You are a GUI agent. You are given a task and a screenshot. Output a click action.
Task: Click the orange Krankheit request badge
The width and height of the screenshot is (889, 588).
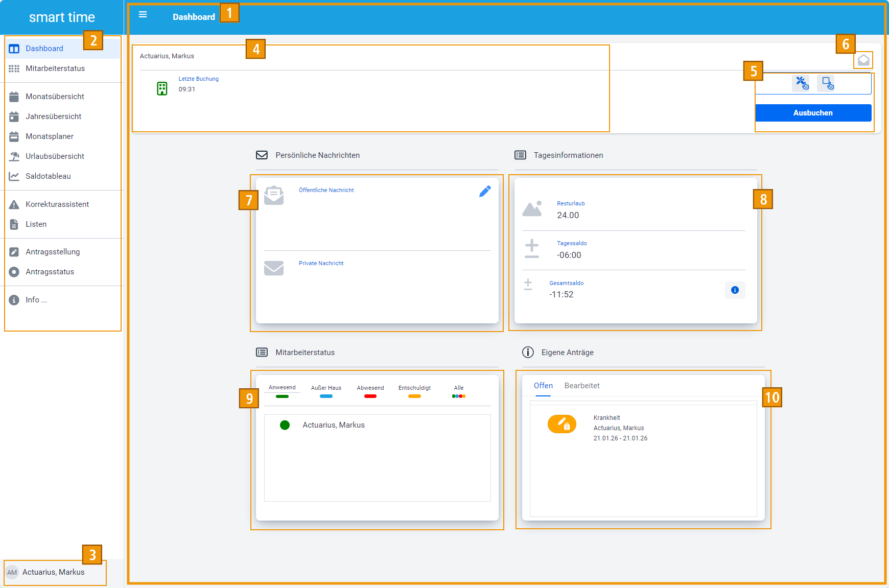562,424
